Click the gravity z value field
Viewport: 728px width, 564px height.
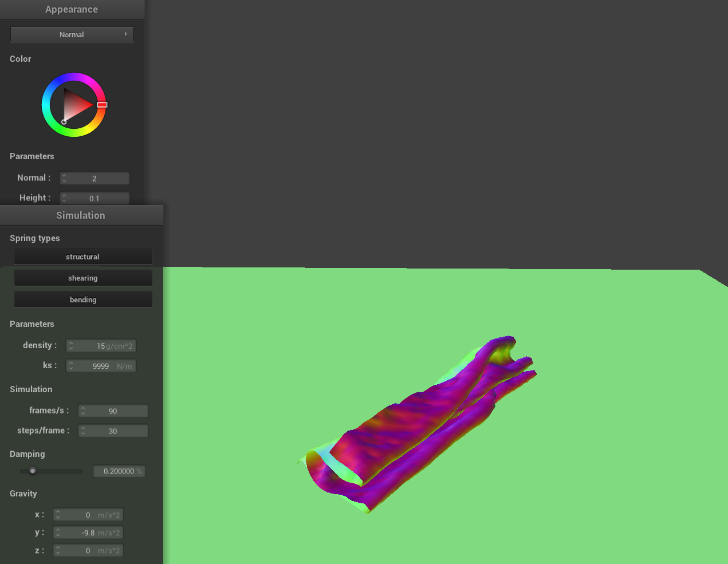(x=90, y=551)
